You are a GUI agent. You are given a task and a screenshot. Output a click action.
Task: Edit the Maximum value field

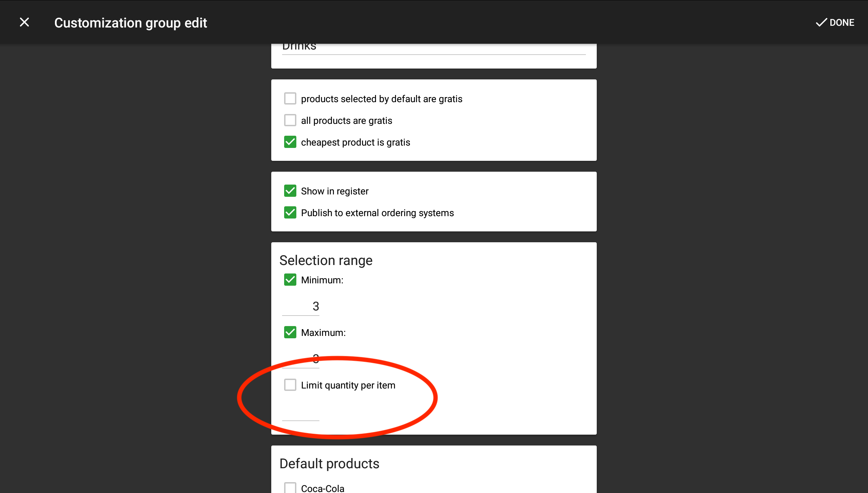301,359
